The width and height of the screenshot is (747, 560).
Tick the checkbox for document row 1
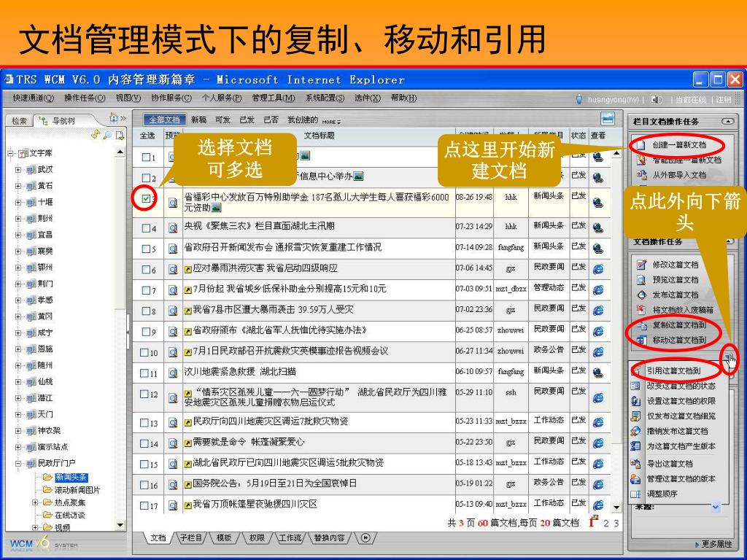tap(146, 157)
